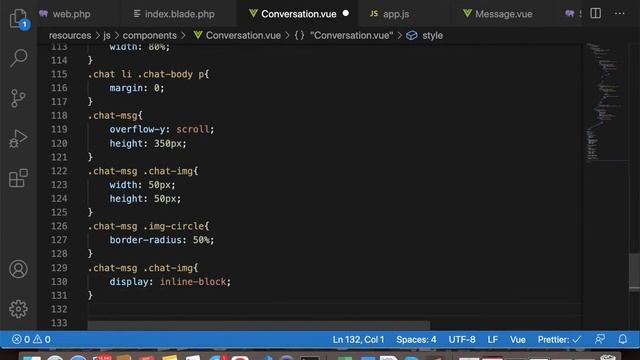
Task: Click the ".chat li .chat-body p{" selector
Action: point(148,74)
